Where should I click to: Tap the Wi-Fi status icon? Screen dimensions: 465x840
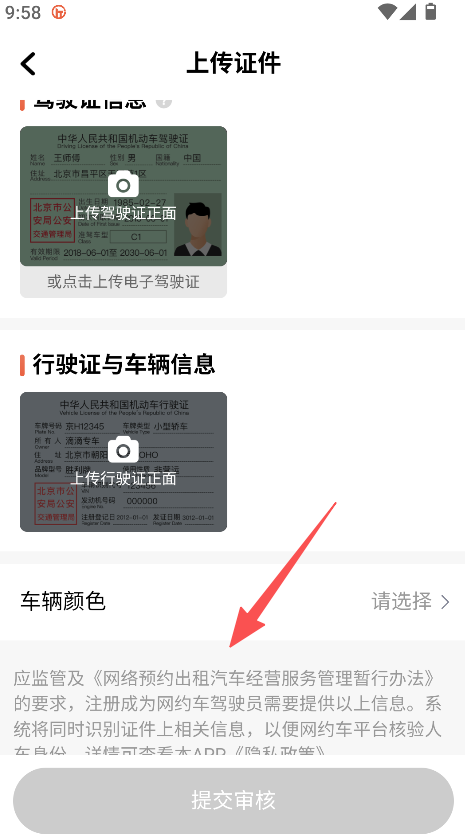(x=387, y=12)
